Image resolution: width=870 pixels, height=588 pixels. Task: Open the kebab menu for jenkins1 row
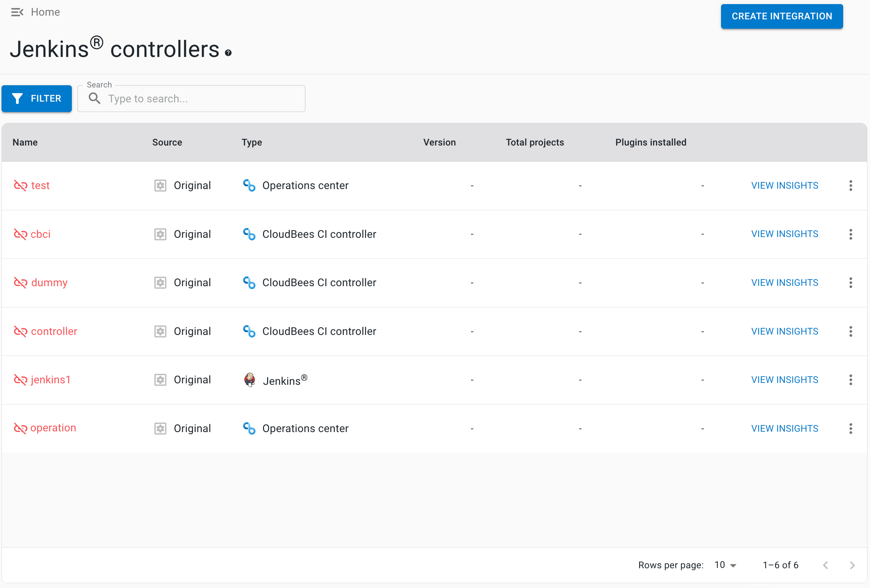pyautogui.click(x=851, y=380)
